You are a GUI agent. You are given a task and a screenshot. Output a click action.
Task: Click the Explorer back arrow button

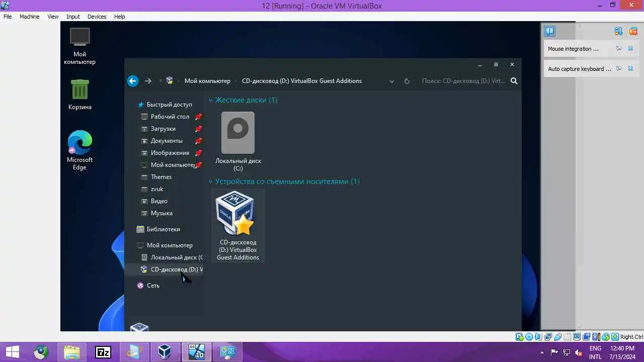coord(133,81)
